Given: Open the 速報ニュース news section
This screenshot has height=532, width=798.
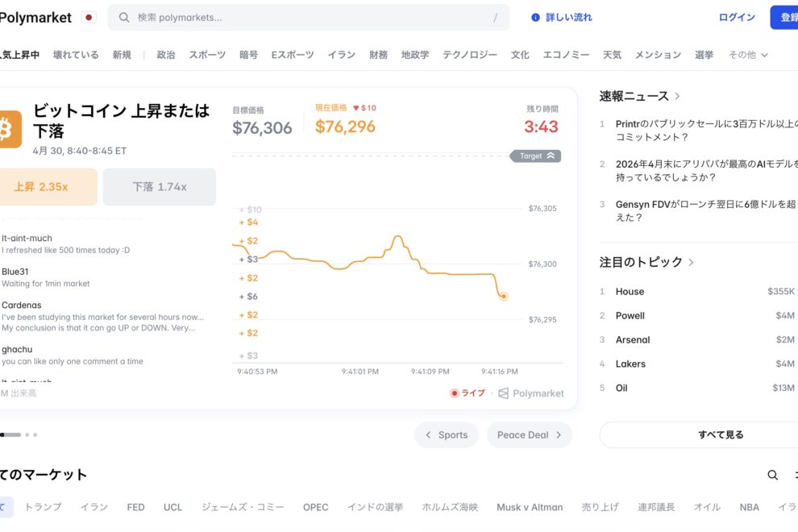Looking at the screenshot, I should [637, 94].
